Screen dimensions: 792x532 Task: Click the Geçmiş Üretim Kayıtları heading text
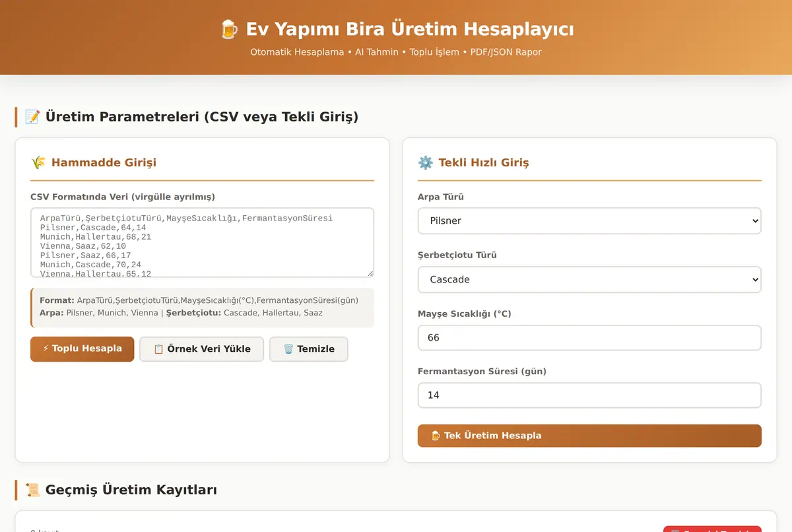(x=131, y=490)
